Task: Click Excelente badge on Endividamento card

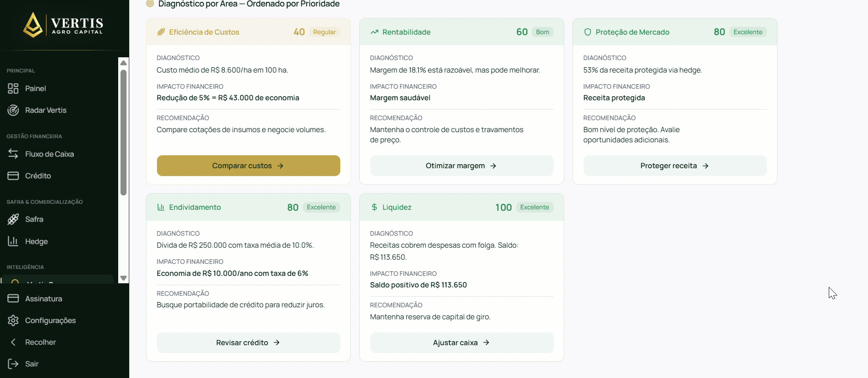Action: (321, 207)
